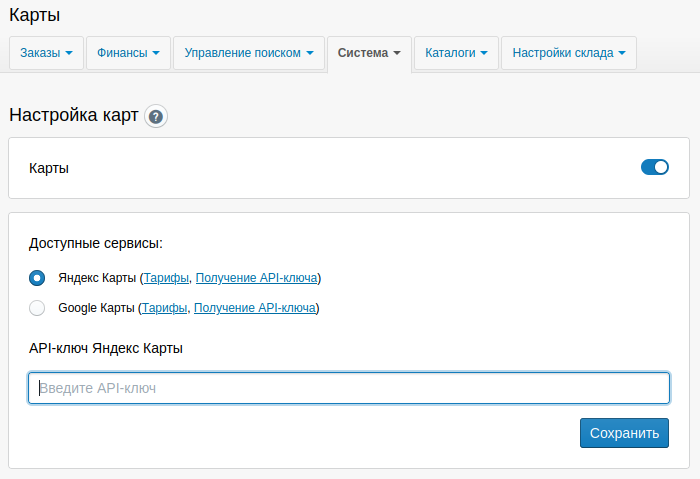Click the Сохранить button
Screen dimensions: 700x479
pyautogui.click(x=624, y=433)
